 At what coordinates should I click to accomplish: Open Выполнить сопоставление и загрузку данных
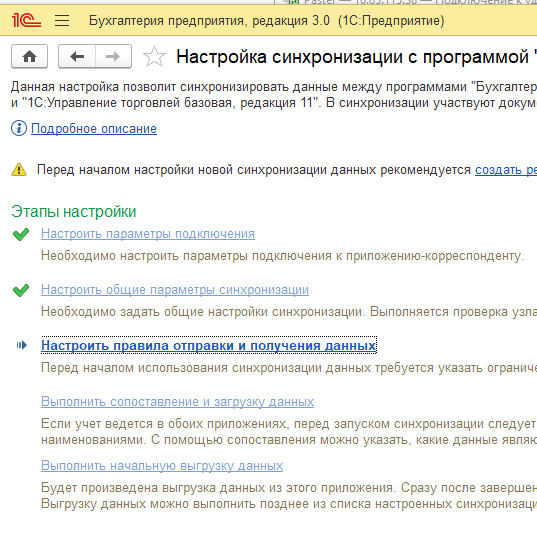click(177, 402)
